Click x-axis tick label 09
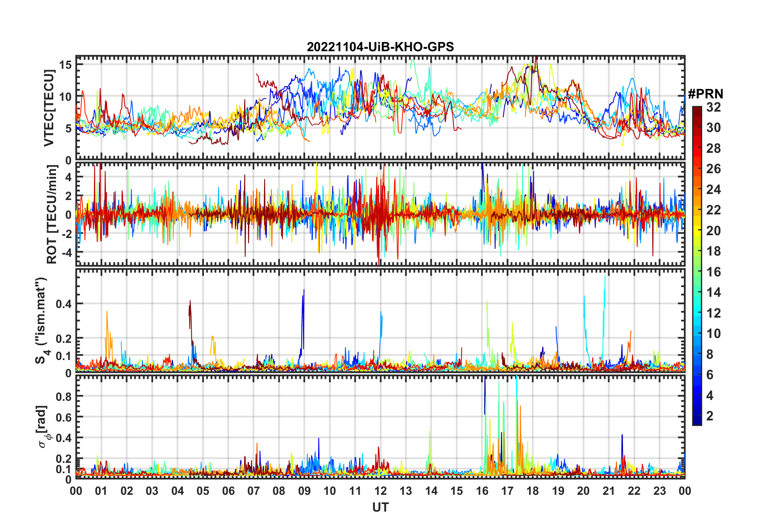The height and width of the screenshot is (532, 761). tap(304, 491)
